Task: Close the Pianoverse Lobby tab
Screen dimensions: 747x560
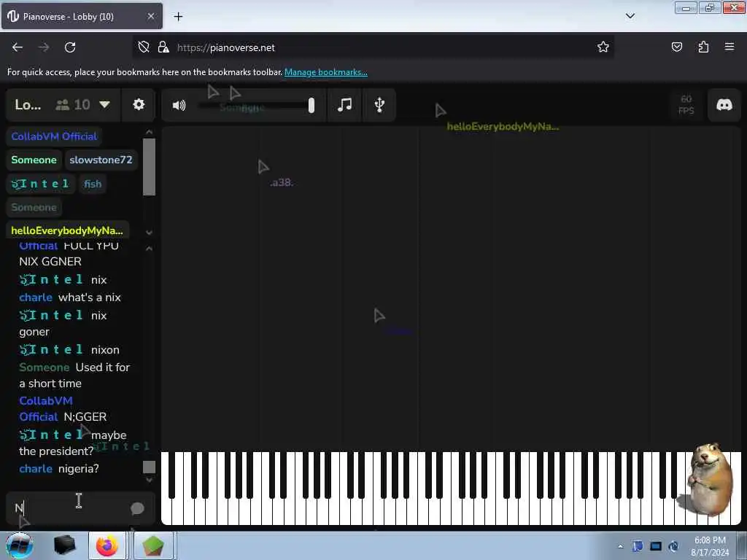Action: (151, 16)
